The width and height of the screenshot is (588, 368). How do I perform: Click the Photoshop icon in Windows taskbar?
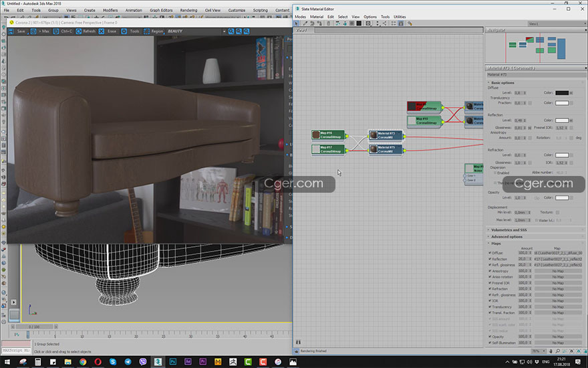click(173, 361)
